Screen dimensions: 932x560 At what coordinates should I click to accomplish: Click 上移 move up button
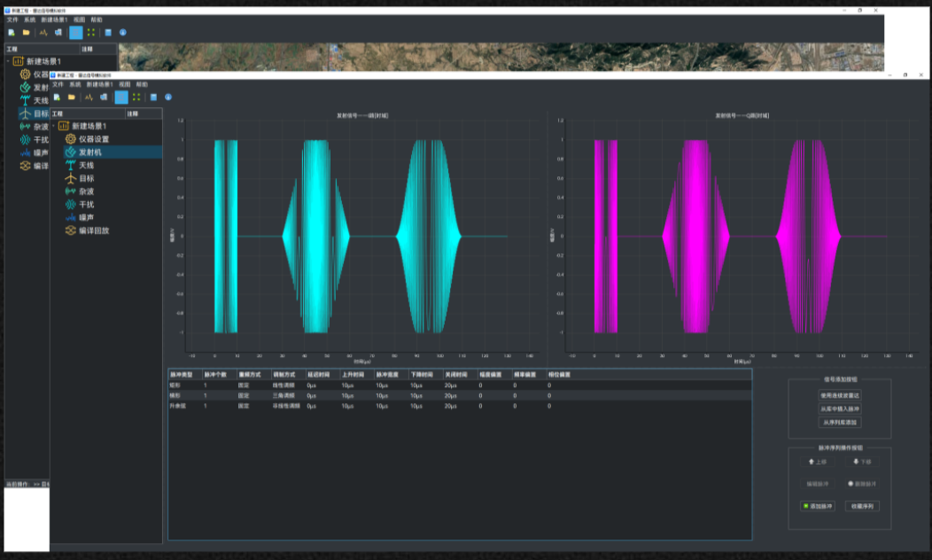(x=818, y=462)
